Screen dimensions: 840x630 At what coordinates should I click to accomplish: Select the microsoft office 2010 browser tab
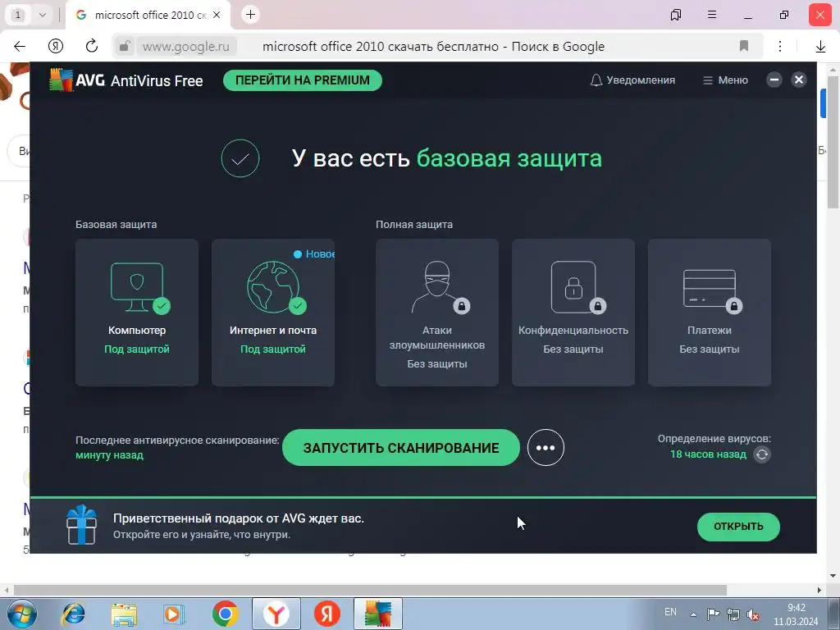(148, 15)
